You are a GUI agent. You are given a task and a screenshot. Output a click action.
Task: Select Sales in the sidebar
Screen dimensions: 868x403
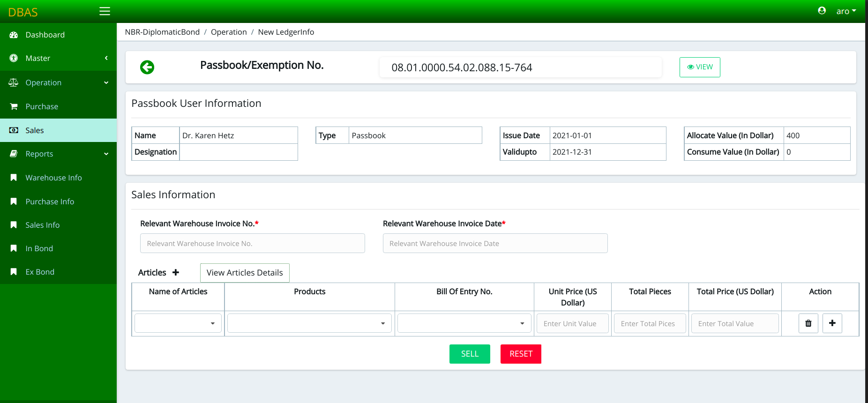(58, 130)
